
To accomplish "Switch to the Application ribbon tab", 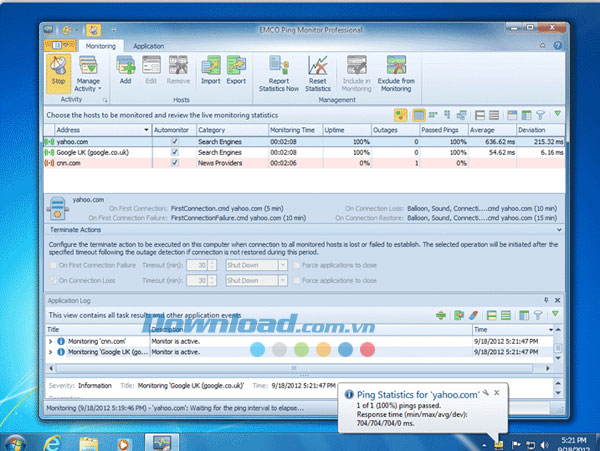I will [x=148, y=46].
